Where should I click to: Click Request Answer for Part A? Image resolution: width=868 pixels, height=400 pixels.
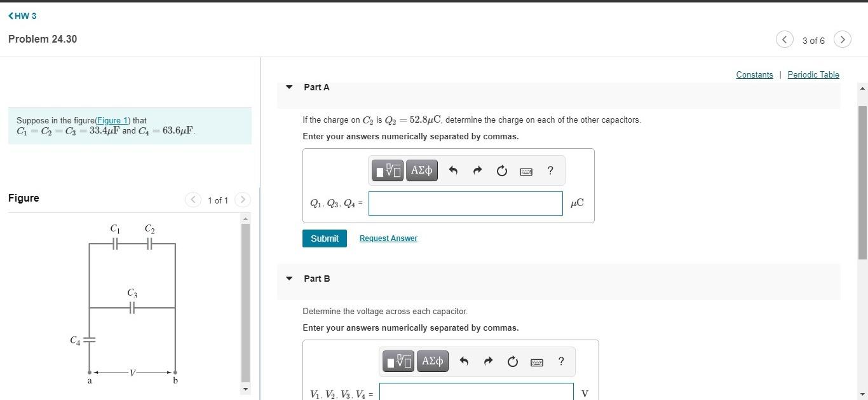388,238
